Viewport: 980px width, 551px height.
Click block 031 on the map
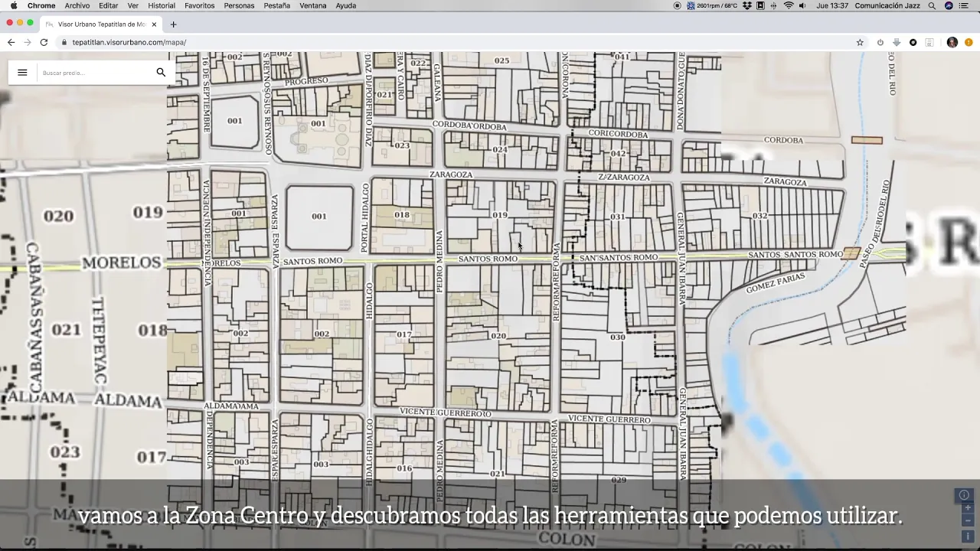point(617,217)
